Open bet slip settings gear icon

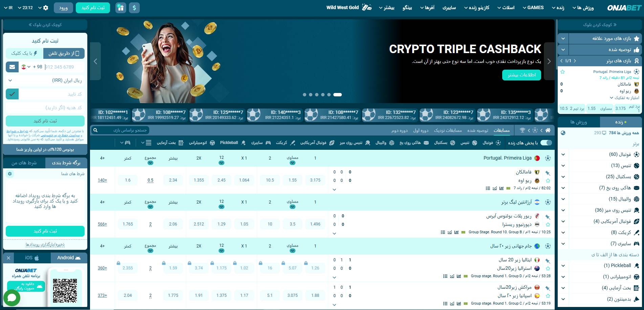10,174
